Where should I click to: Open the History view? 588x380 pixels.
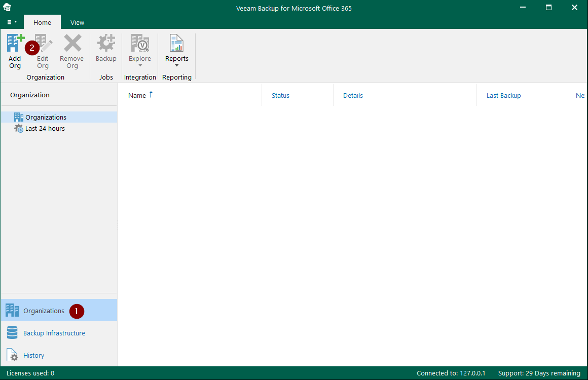point(59,355)
